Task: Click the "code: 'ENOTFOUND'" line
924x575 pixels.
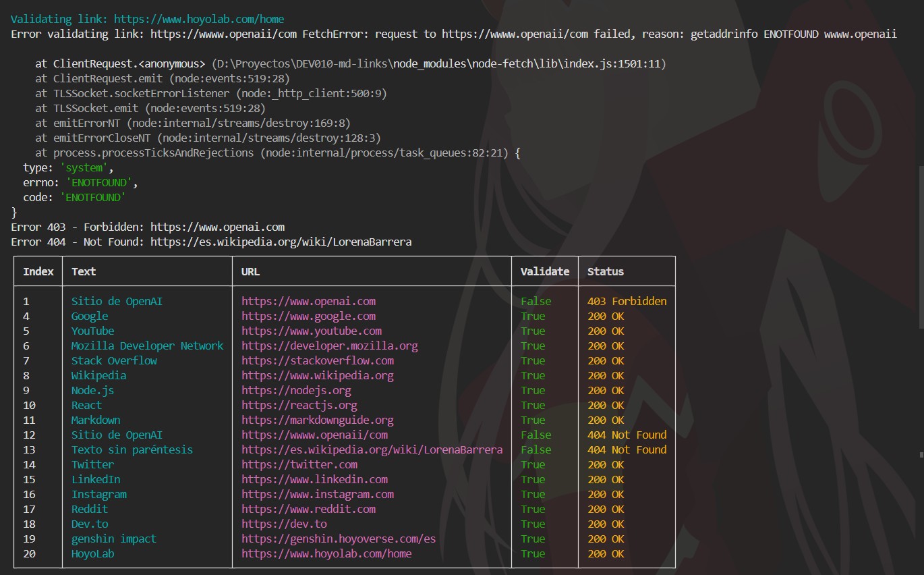Action: (x=75, y=197)
